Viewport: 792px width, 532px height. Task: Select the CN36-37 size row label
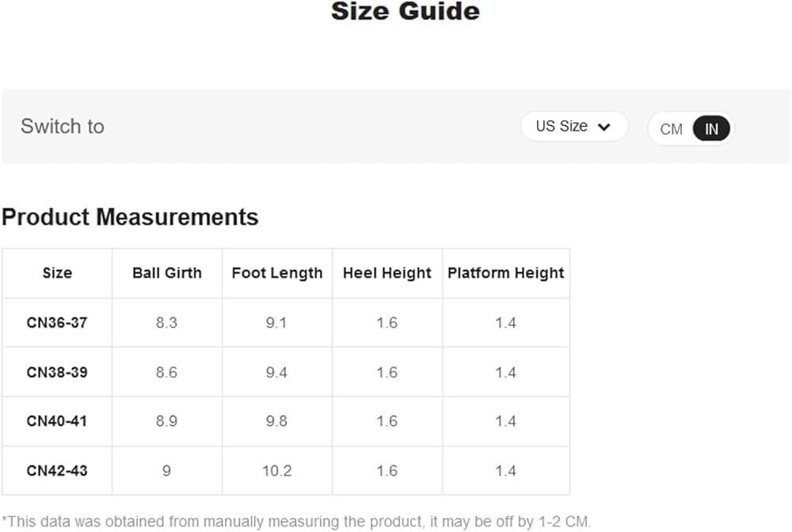tap(57, 323)
